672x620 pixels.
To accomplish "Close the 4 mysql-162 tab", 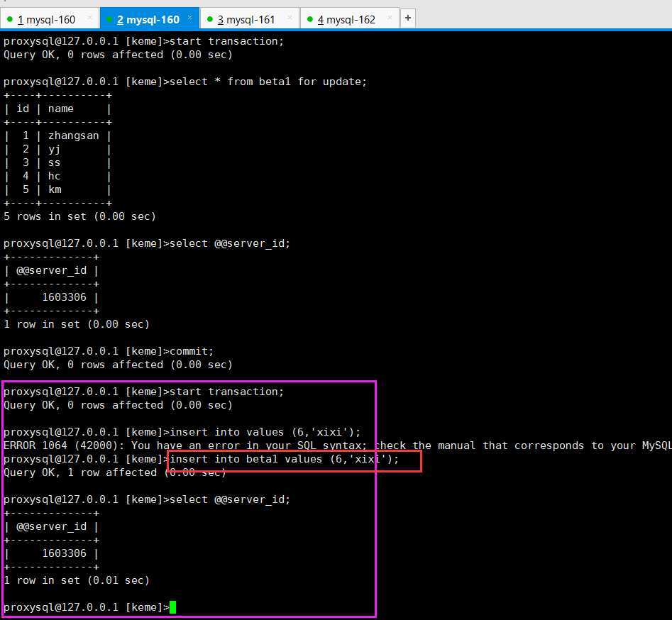I will (390, 18).
